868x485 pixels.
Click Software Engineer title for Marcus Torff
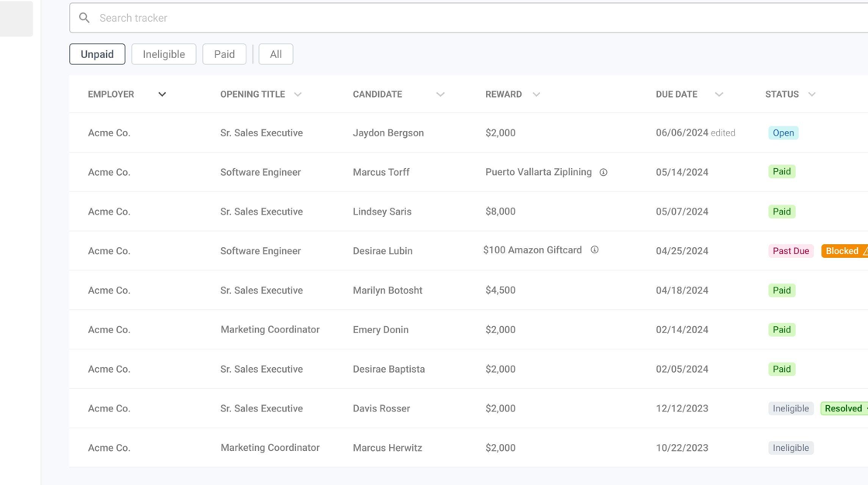260,172
